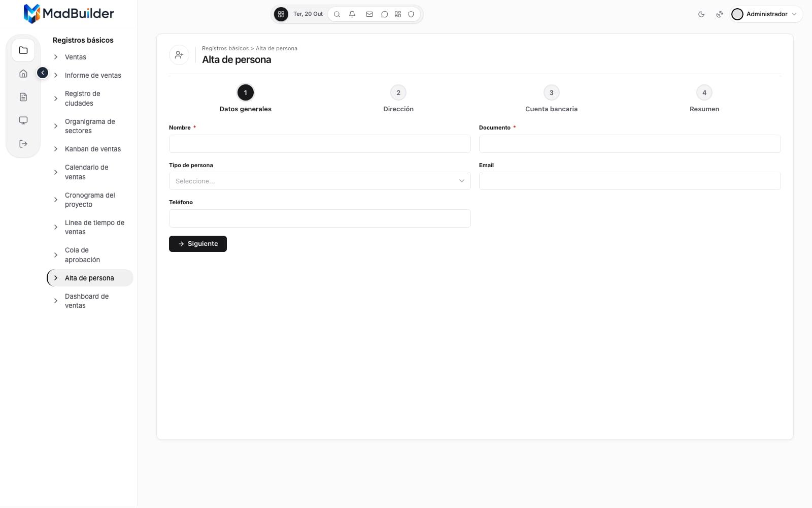
Task: Go to Calendario de ventas
Action: click(x=90, y=172)
